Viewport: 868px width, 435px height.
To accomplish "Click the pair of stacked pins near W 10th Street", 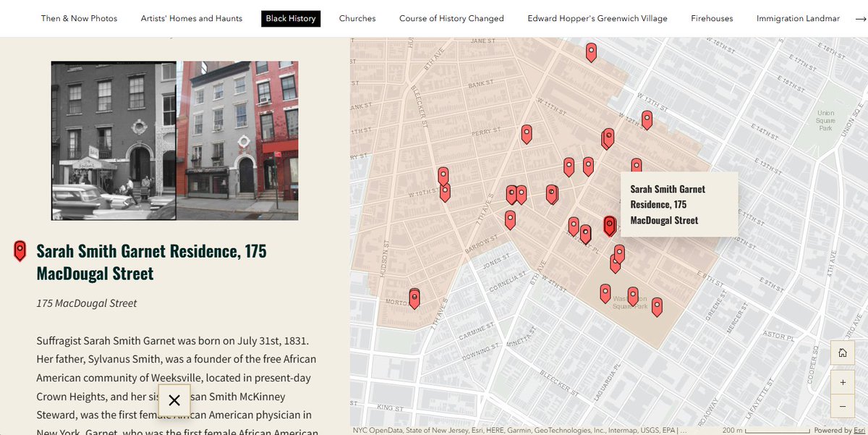I will tap(443, 181).
